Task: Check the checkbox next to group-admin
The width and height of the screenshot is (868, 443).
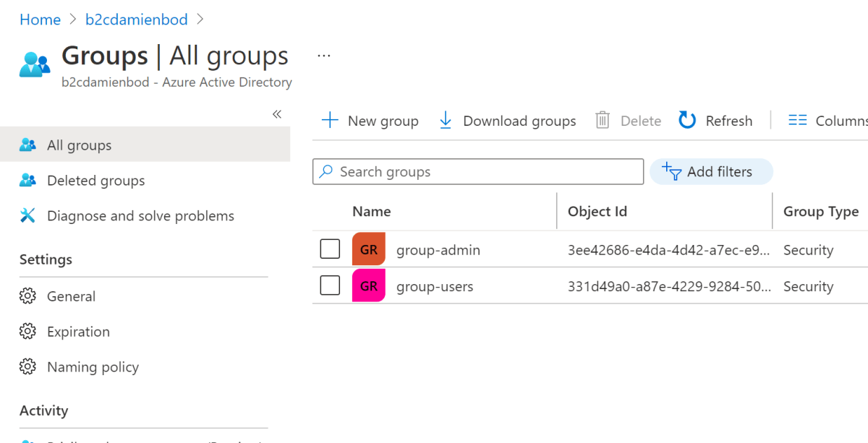Action: [x=330, y=249]
